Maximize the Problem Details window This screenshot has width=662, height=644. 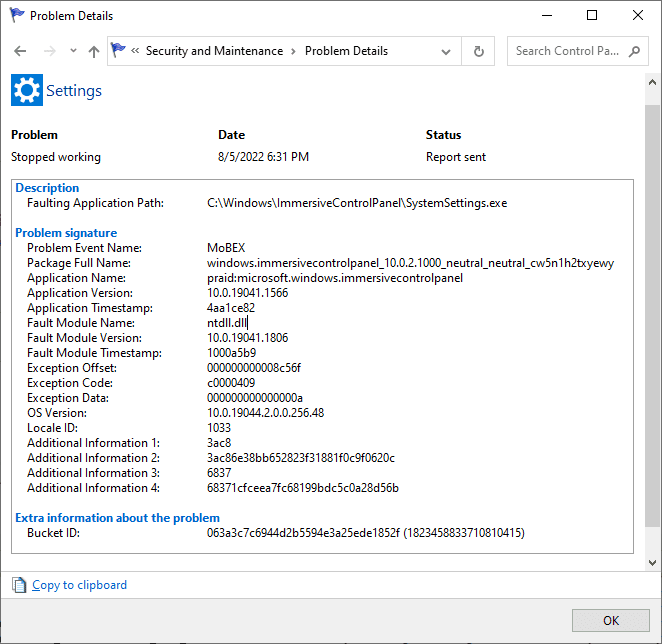pos(592,16)
